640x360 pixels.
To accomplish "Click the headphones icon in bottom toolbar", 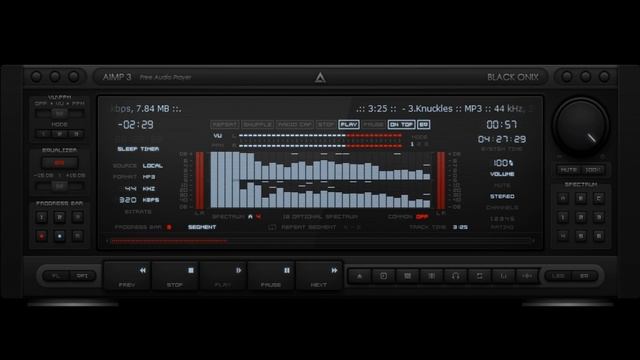I will tap(456, 276).
